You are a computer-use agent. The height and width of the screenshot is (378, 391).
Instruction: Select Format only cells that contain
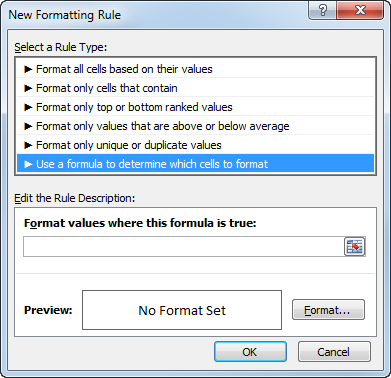[x=195, y=88]
